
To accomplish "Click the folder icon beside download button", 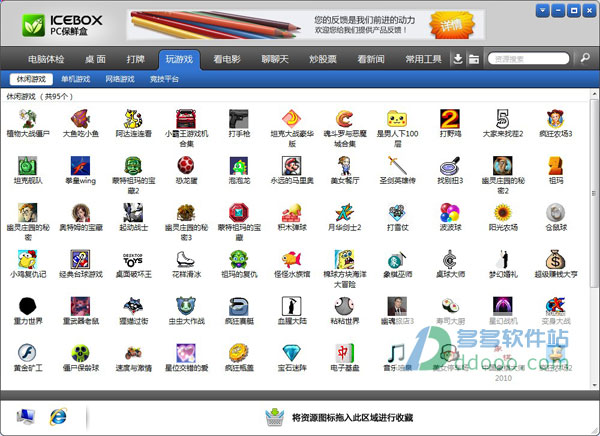I will (474, 59).
